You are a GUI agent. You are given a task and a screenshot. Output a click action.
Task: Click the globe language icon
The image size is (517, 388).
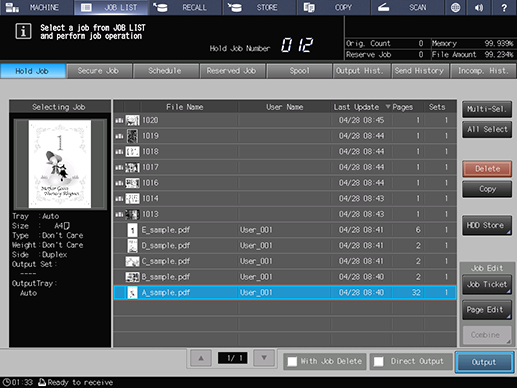point(455,7)
